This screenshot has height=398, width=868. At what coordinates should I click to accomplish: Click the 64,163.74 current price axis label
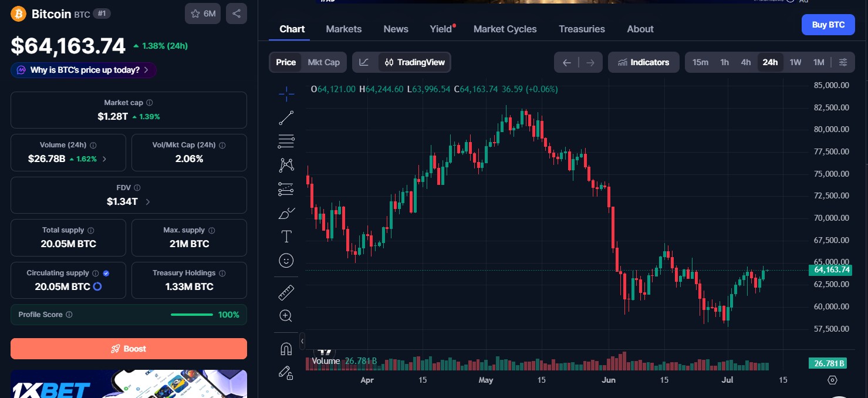tap(830, 270)
